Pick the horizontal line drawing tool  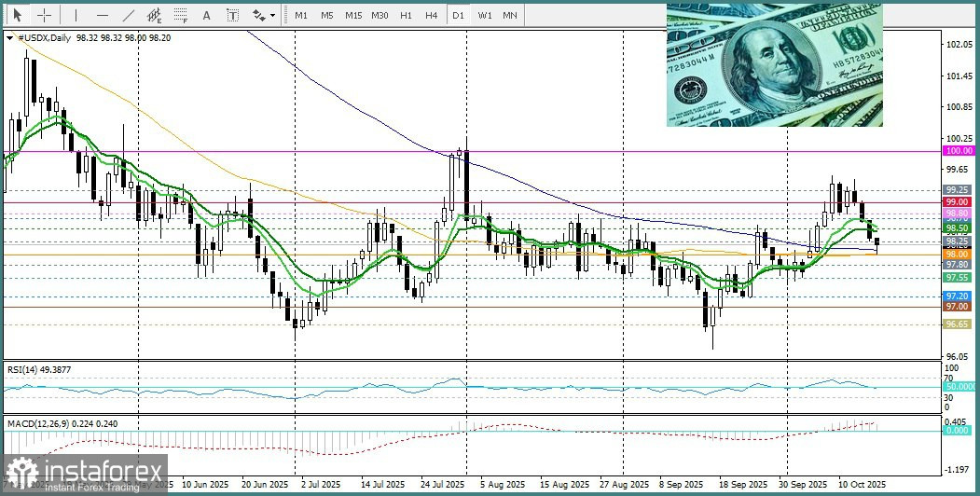(x=103, y=15)
